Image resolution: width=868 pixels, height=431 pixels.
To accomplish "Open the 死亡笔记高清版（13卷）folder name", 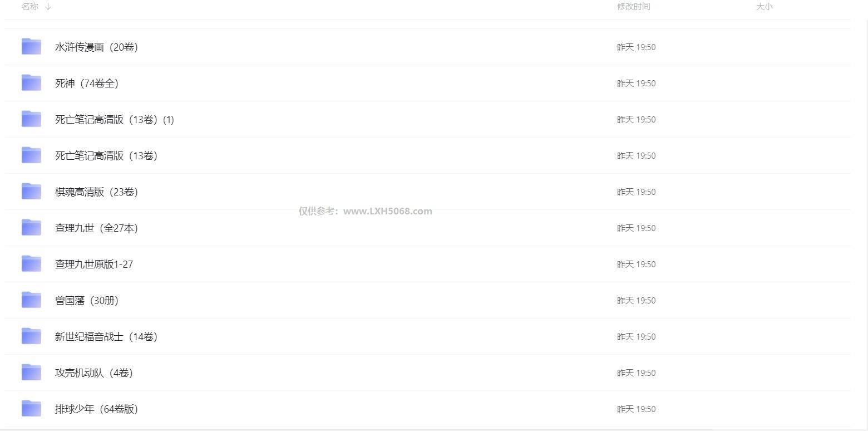I will click(x=106, y=156).
